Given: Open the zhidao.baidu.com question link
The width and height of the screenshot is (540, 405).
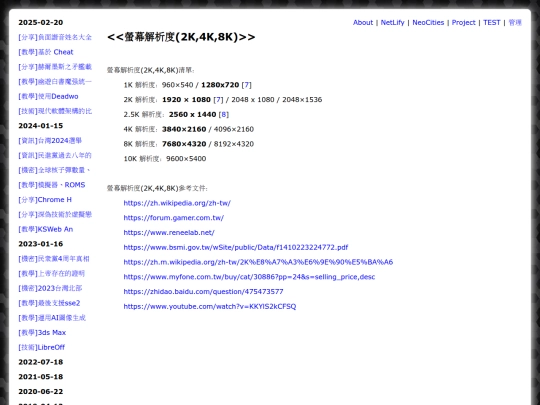Looking at the screenshot, I should 204,292.
